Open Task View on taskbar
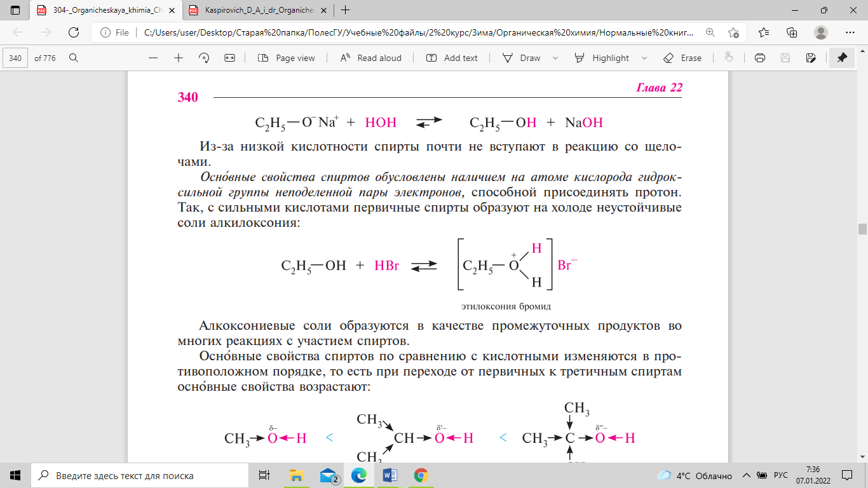868x488 pixels. 264,475
